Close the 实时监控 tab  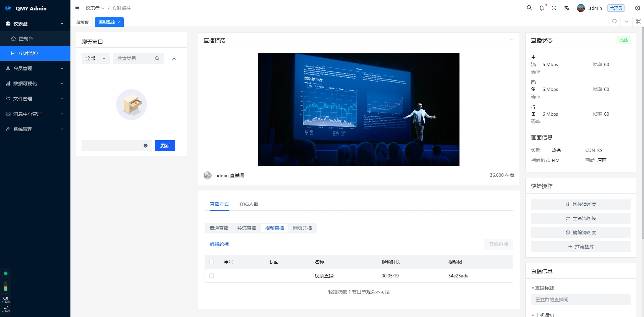pos(119,22)
